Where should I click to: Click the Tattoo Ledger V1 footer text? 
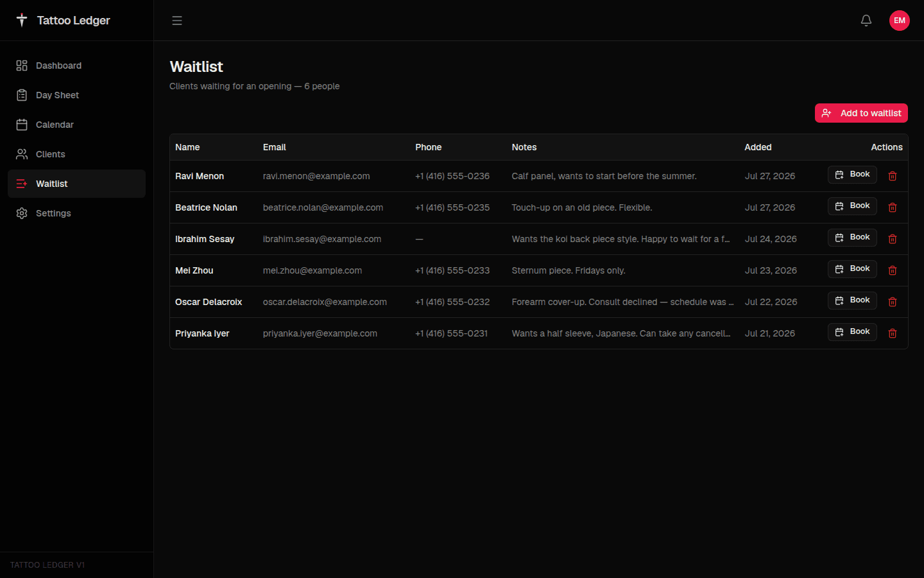47,565
